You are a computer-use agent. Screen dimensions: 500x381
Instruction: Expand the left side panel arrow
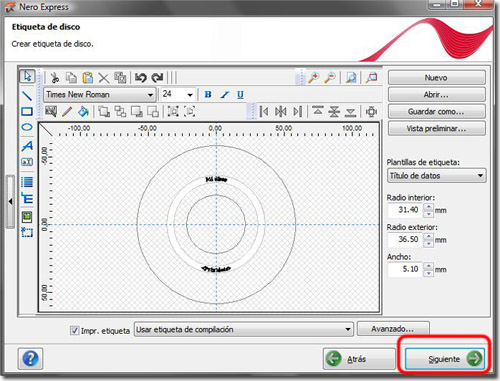click(10, 202)
